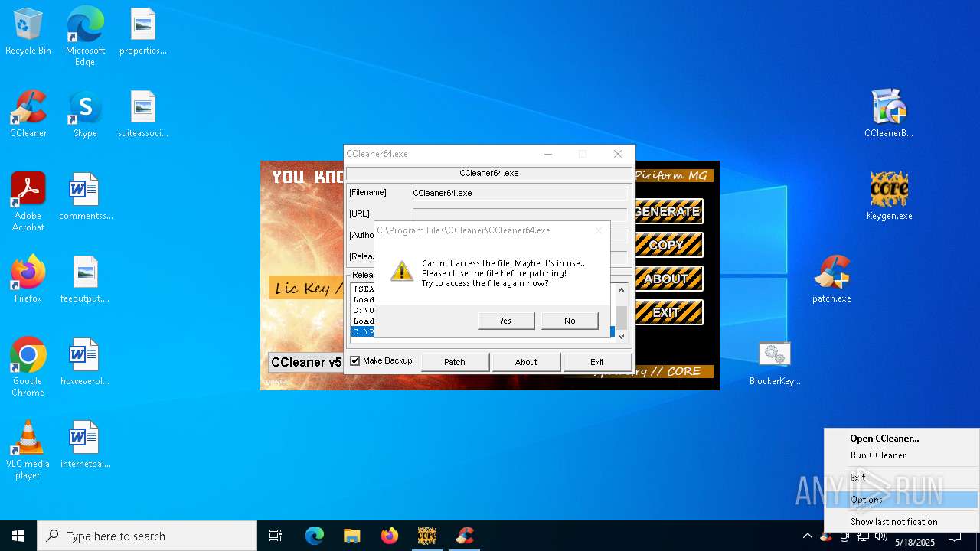The height and width of the screenshot is (551, 980).
Task: Select the CCleanerB installer icon
Action: click(x=889, y=115)
